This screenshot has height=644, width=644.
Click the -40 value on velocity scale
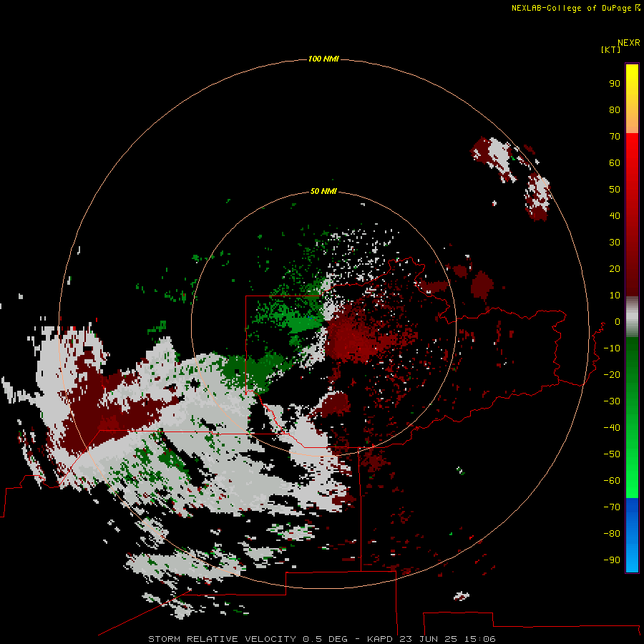tap(612, 428)
